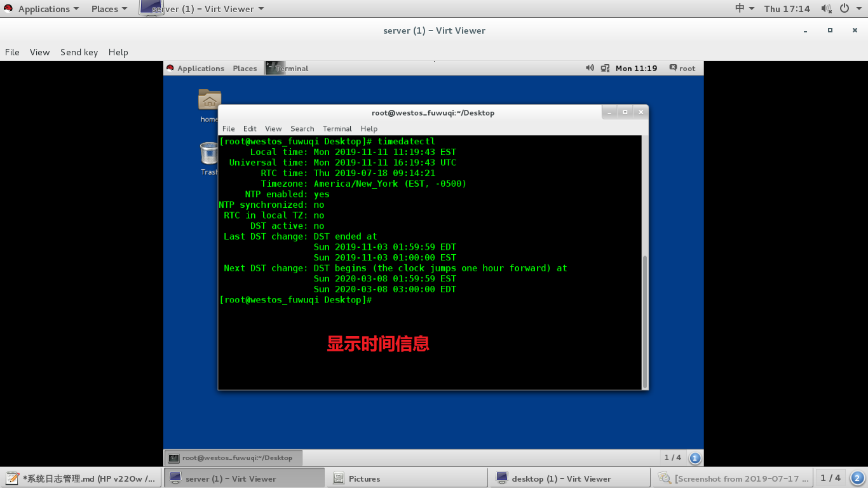The height and width of the screenshot is (488, 868).
Task: Click the Screenshot viewer icon in host taskbar
Action: [x=665, y=477]
